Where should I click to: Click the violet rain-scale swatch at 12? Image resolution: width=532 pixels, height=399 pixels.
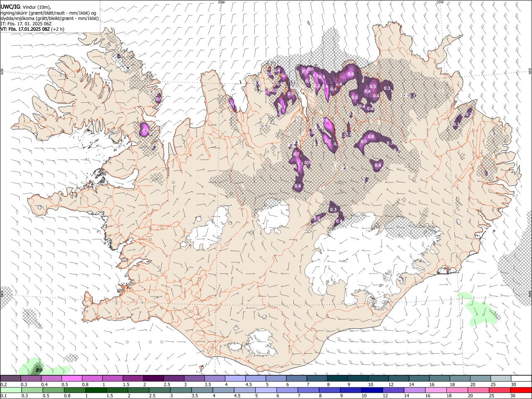(394, 390)
